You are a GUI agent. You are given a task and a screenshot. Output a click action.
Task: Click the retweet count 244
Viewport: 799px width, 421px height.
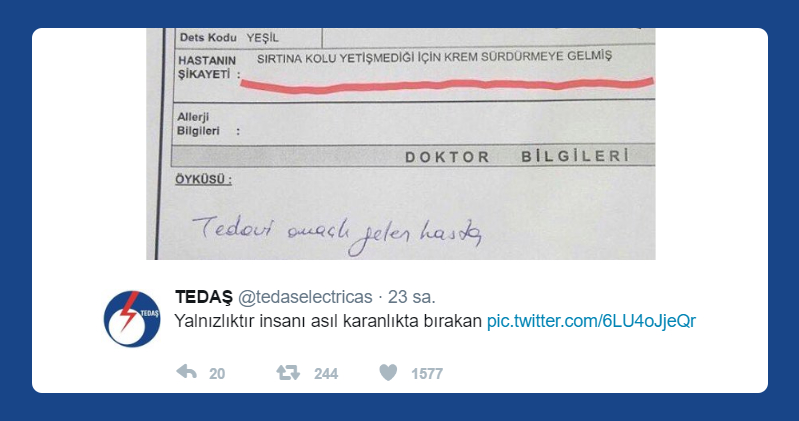click(326, 374)
